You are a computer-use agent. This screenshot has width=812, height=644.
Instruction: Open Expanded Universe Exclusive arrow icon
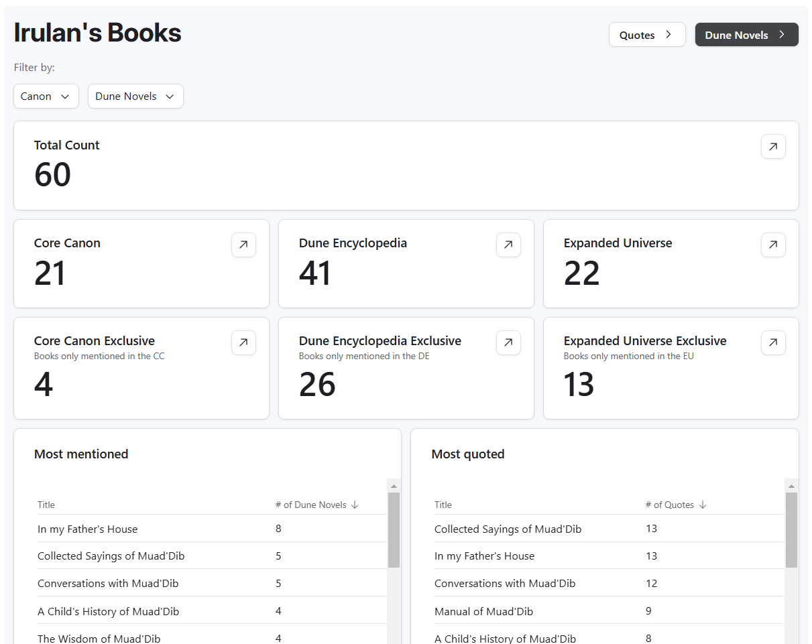773,342
